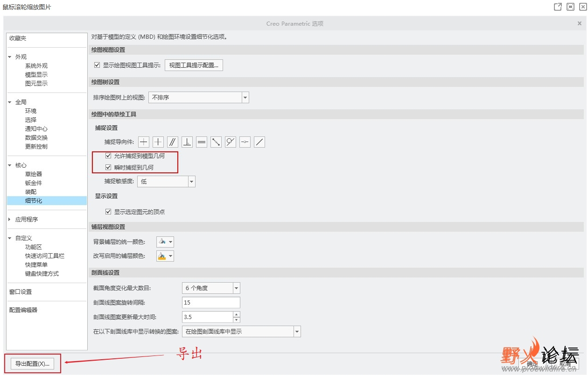This screenshot has height=377, width=588.
Task: Toggle the parallel snap guide icon
Action: click(173, 142)
